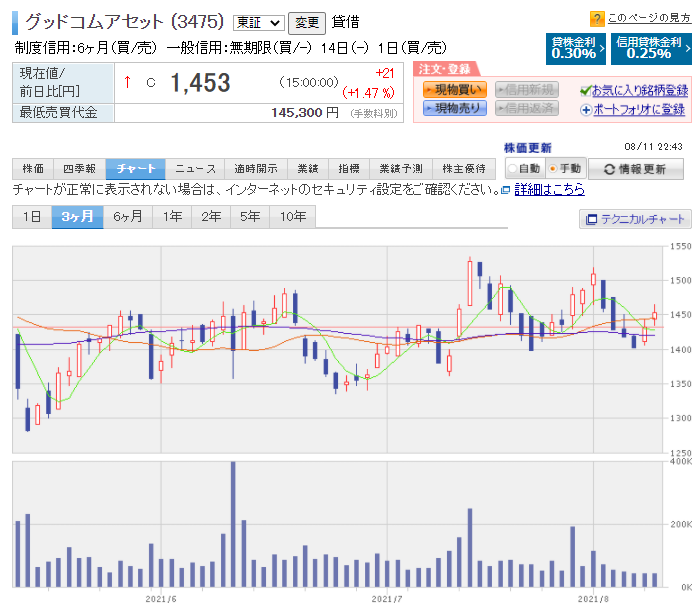Click the green checkmark favorite icon
Screen dimensions: 695x606
point(586,90)
